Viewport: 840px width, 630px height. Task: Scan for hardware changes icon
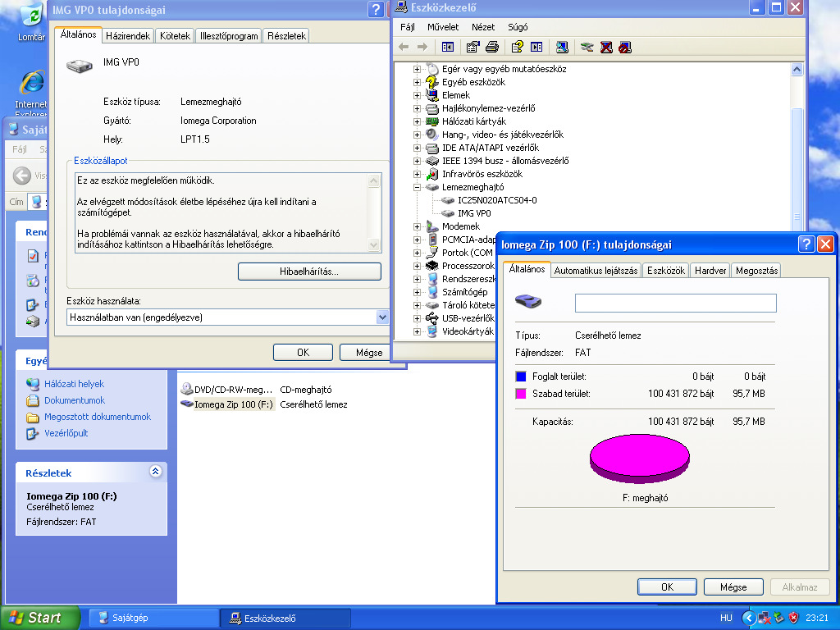click(562, 47)
